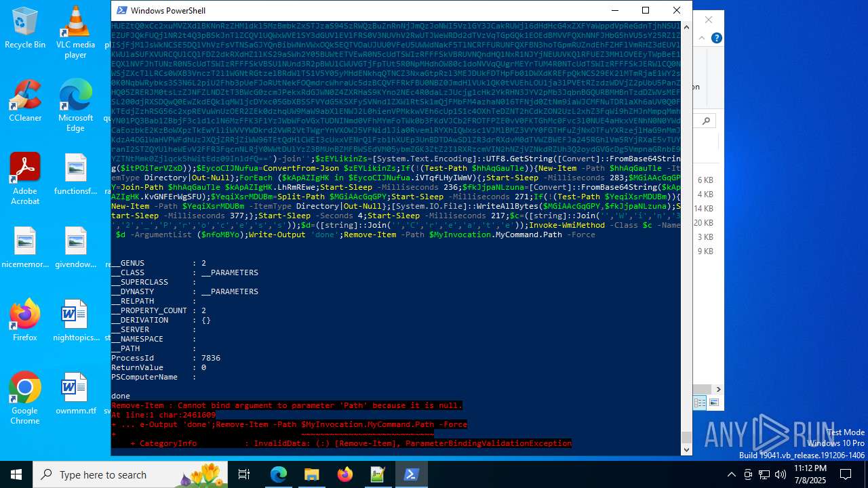Viewport: 868px width, 488px height.
Task: Open Adobe Acrobat desktop shortcut
Action: pos(25,178)
